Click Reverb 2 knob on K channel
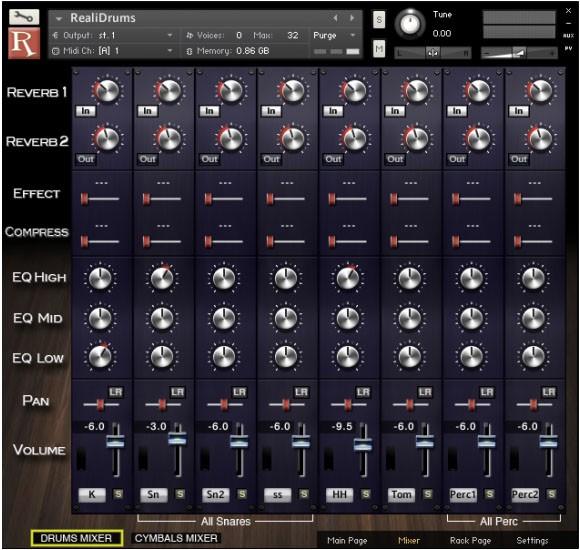The width and height of the screenshot is (580, 550). [x=107, y=139]
